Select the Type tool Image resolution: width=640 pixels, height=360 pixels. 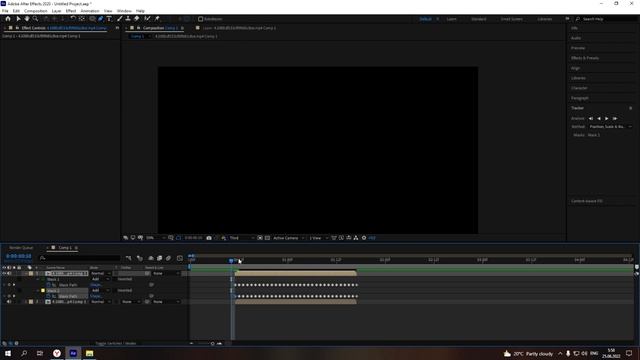(109, 19)
